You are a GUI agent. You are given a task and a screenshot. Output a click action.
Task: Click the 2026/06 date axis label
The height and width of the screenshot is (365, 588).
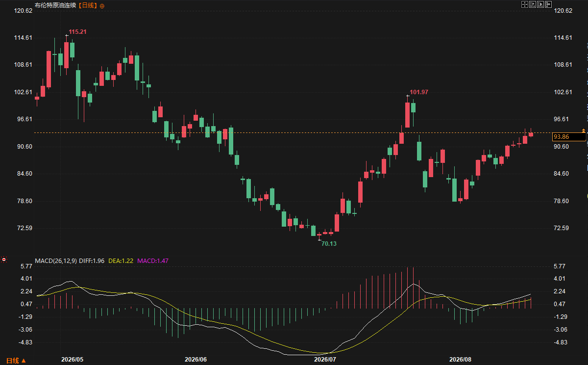click(196, 359)
